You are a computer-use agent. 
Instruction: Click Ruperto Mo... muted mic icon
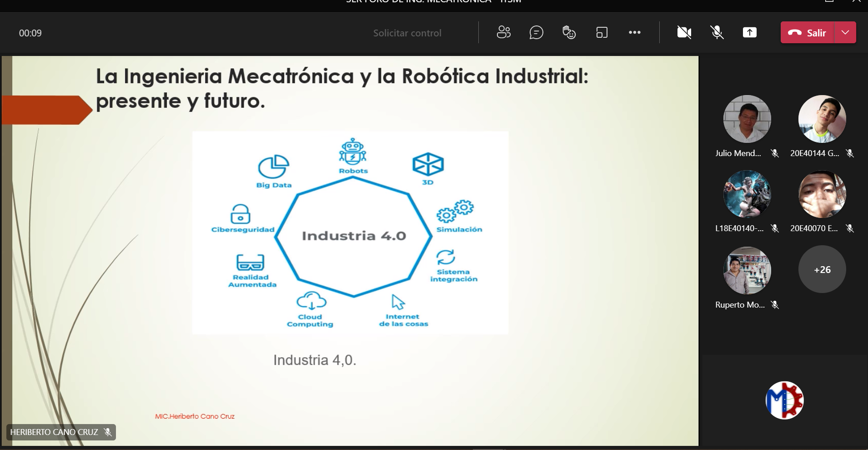(775, 305)
